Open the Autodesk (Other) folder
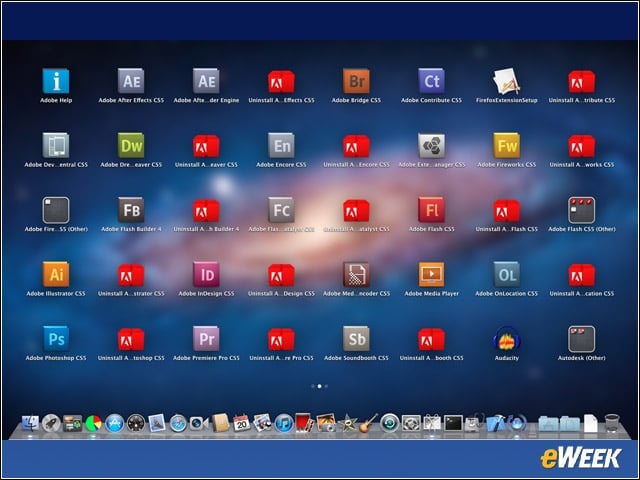Image resolution: width=640 pixels, height=480 pixels. click(582, 339)
